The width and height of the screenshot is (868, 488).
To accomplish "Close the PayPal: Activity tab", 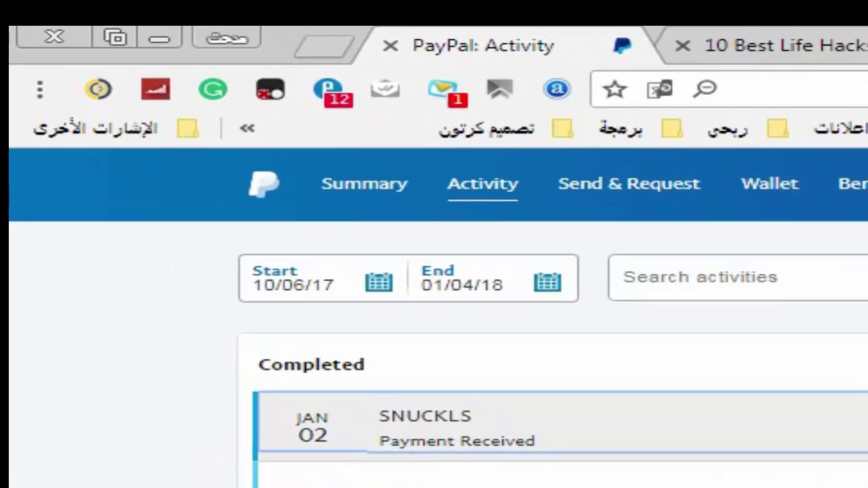I will 390,45.
